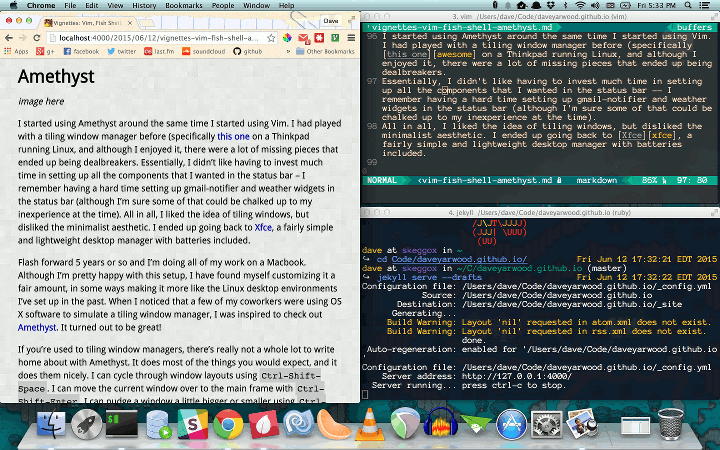Open Audacity from the Dock

pos(440,422)
